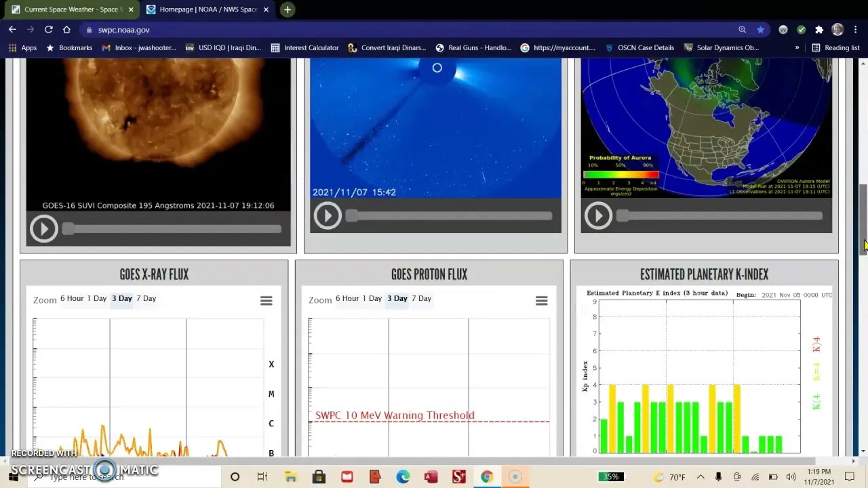Click the swpc.noaa.gov address bar
Viewport: 868px width, 488px height.
point(407,30)
